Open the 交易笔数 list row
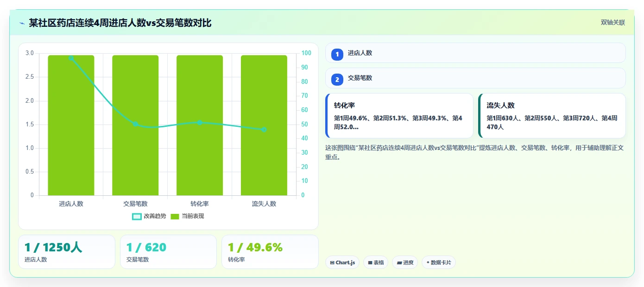This screenshot has height=287, width=644. pos(475,78)
